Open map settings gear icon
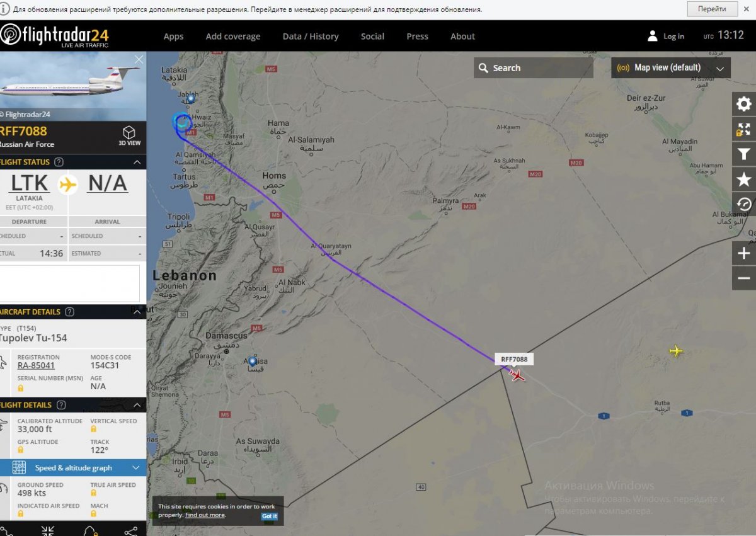Viewport: 756px width, 536px height. click(744, 104)
